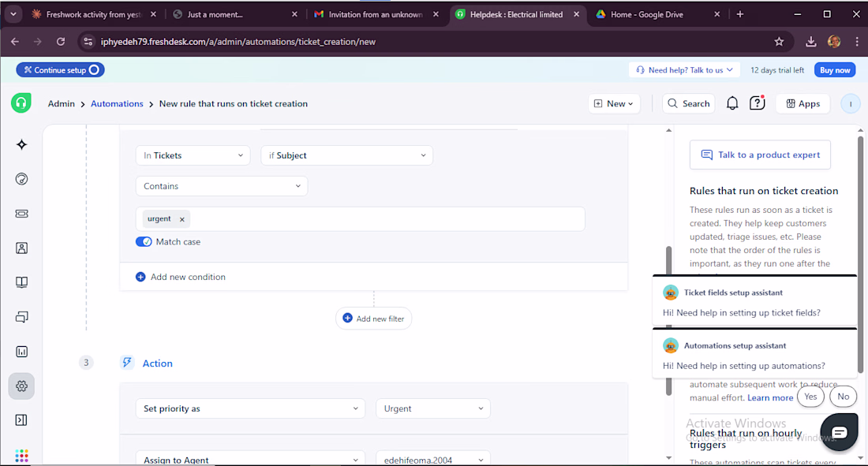This screenshot has width=868, height=466.
Task: View site information icon in address bar
Action: pyautogui.click(x=88, y=42)
